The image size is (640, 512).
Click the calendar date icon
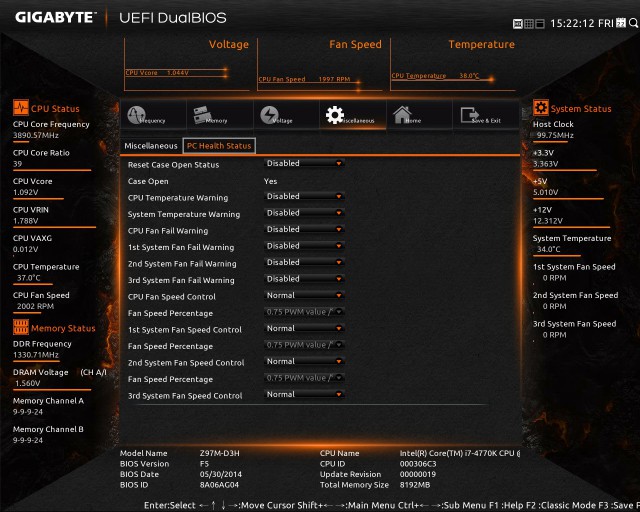621,23
